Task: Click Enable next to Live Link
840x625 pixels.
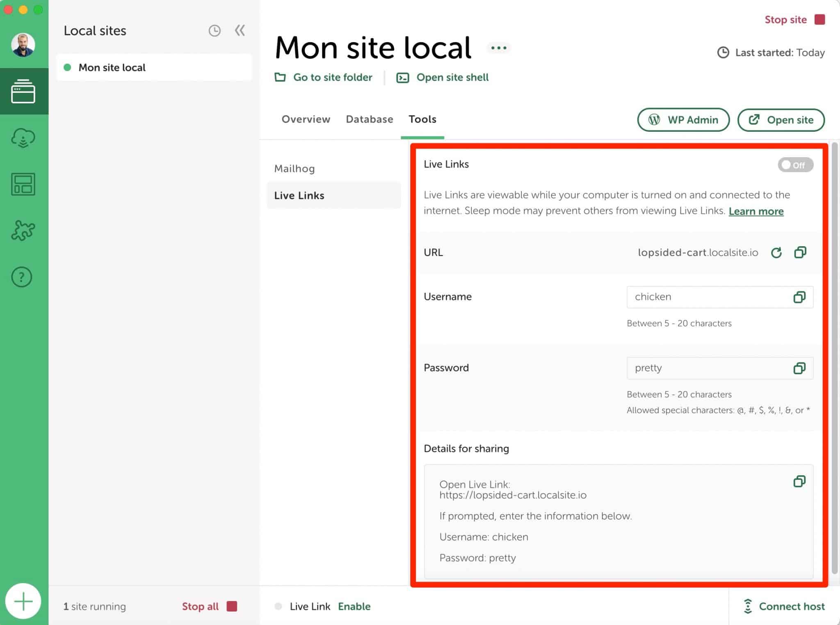Action: 354,606
